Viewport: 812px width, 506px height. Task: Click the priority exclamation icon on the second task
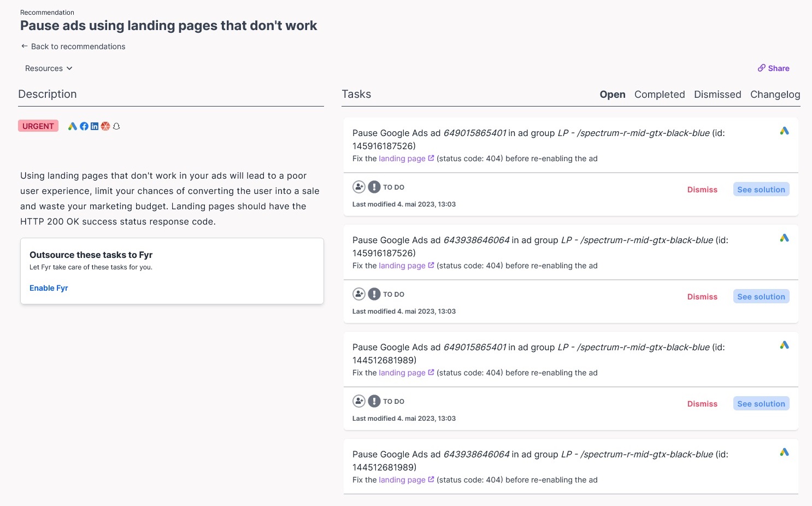[x=375, y=293]
